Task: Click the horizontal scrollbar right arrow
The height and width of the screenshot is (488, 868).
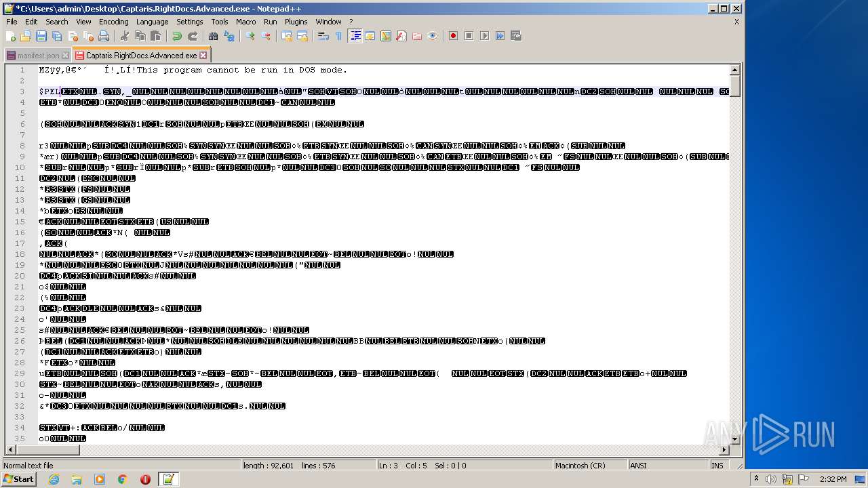Action: click(x=724, y=449)
